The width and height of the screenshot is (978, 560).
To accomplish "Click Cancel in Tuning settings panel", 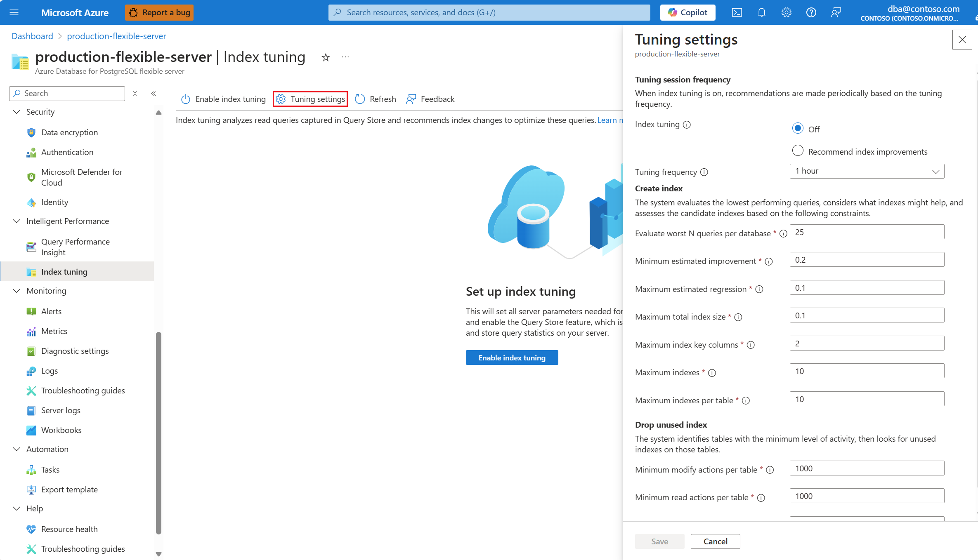I will coord(715,541).
